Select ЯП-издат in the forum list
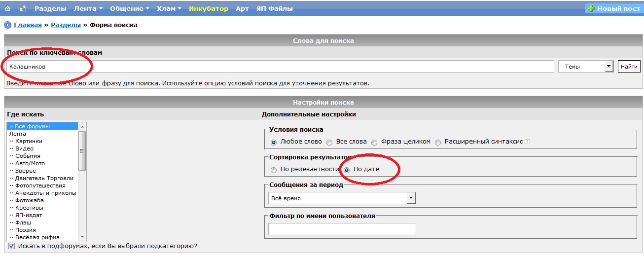 pyautogui.click(x=43, y=215)
